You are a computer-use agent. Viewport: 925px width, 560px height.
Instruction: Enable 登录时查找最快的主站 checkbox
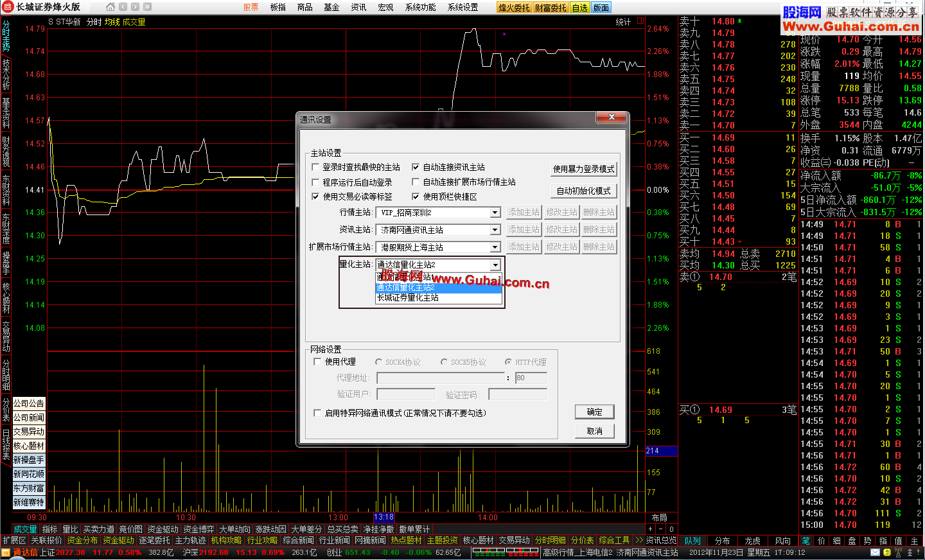315,167
